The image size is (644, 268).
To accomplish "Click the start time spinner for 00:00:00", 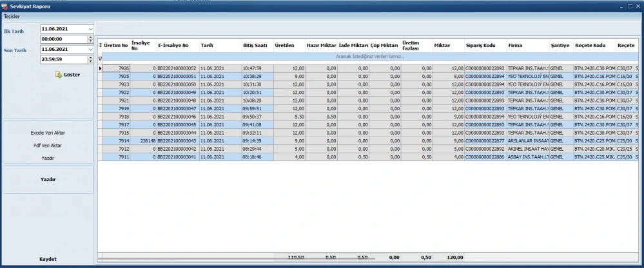I will click(90, 39).
